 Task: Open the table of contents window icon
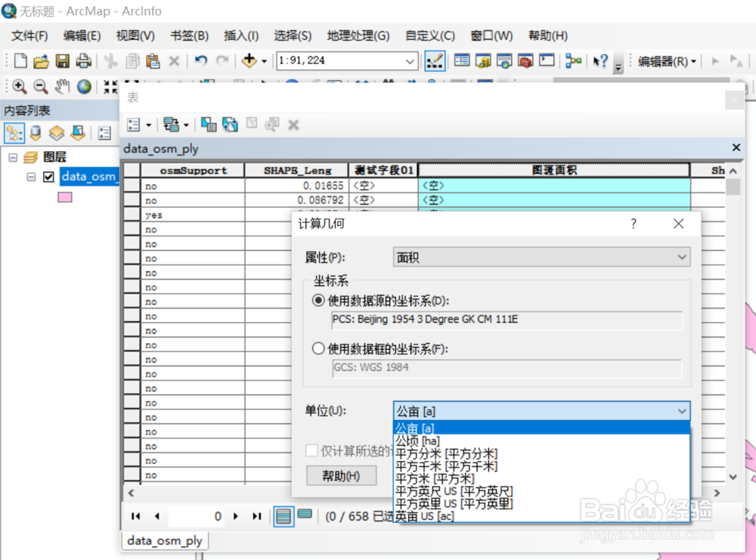click(462, 60)
